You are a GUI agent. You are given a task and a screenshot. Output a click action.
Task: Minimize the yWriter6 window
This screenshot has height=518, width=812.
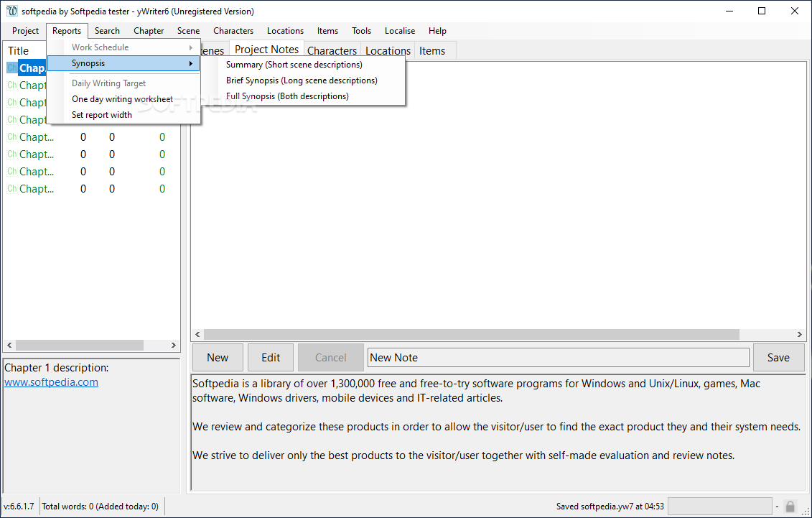click(x=729, y=11)
